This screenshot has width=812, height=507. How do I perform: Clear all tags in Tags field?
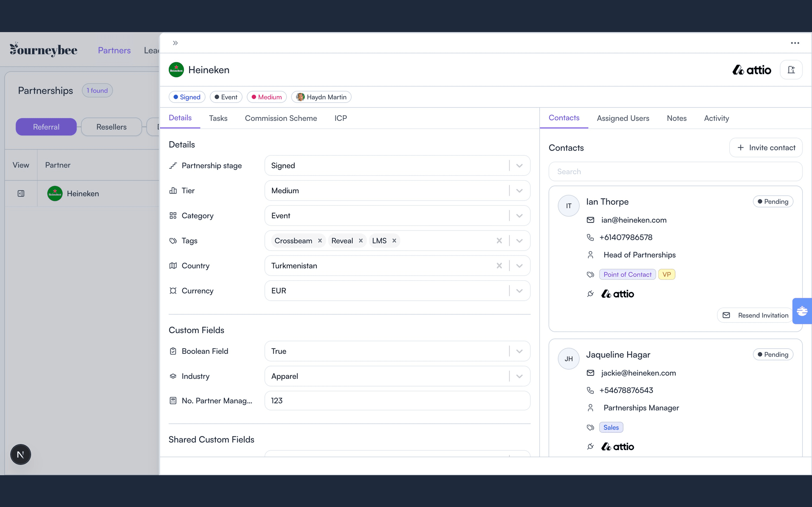pos(499,241)
